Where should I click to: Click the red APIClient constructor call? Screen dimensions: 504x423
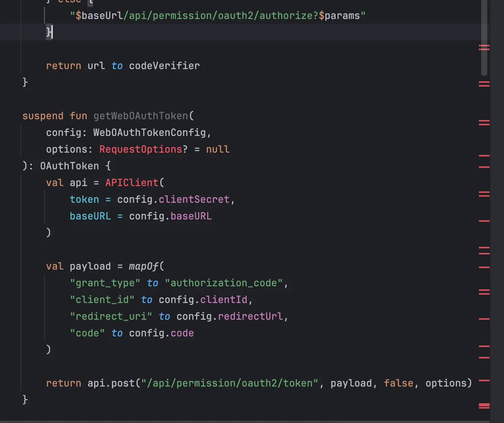pos(132,183)
